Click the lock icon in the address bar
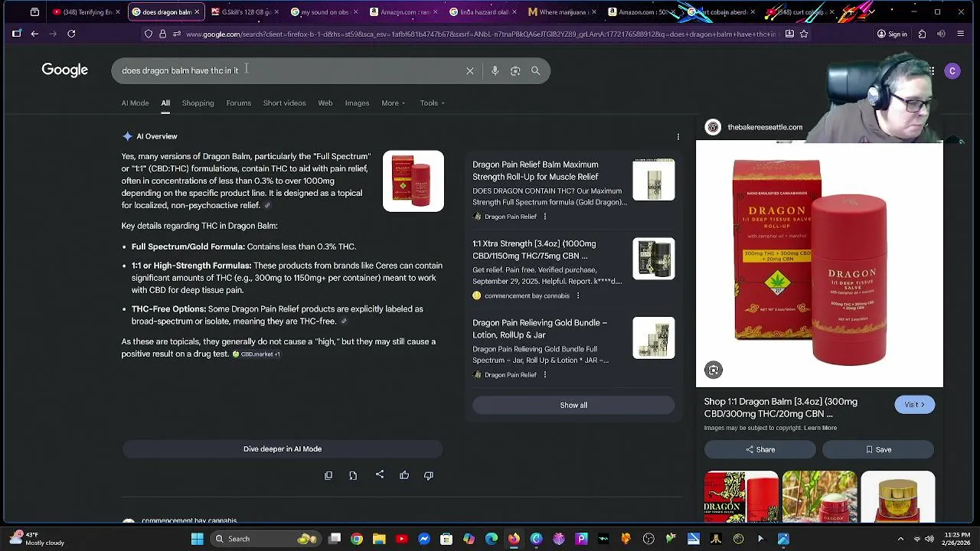Viewport: 980px width, 551px height. click(x=162, y=34)
